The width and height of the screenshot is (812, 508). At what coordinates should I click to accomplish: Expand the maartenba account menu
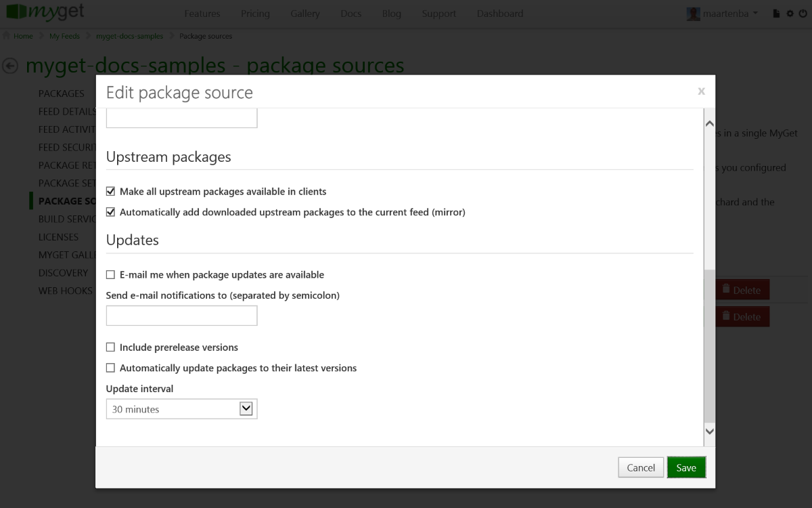[x=729, y=14]
